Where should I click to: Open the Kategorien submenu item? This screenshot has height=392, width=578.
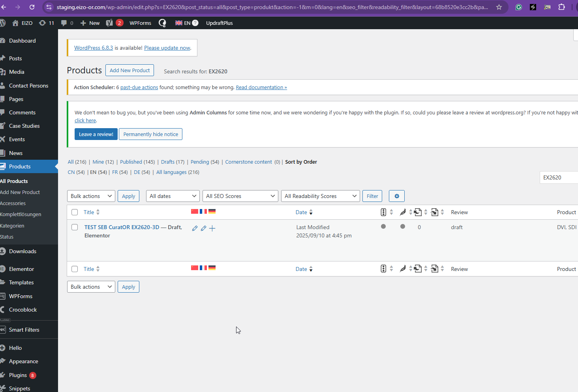12,226
